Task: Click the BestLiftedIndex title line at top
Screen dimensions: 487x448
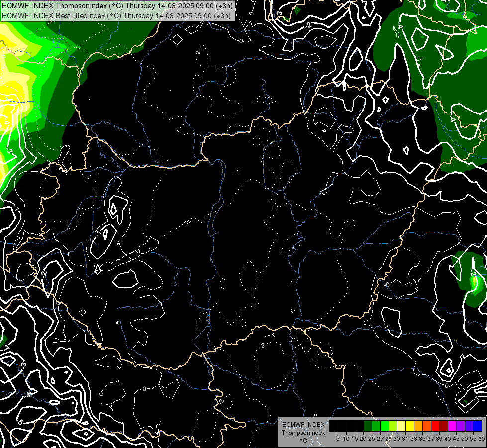Action: click(x=116, y=16)
